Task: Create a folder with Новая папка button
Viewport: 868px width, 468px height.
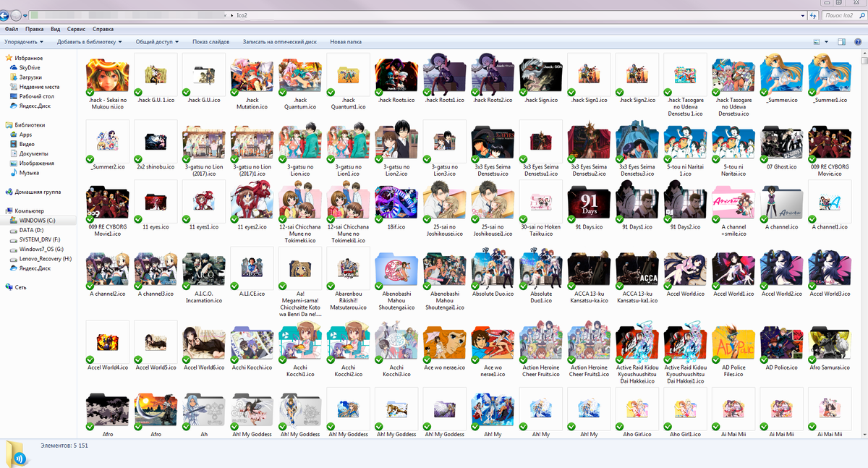Action: (346, 42)
